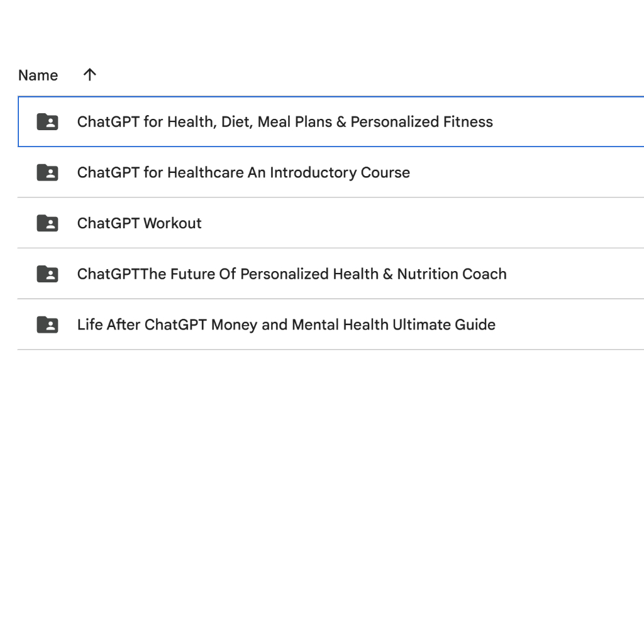Click the ChatGPTThe Future Of Personalized Health row
The width and height of the screenshot is (644, 644).
pyautogui.click(x=292, y=274)
